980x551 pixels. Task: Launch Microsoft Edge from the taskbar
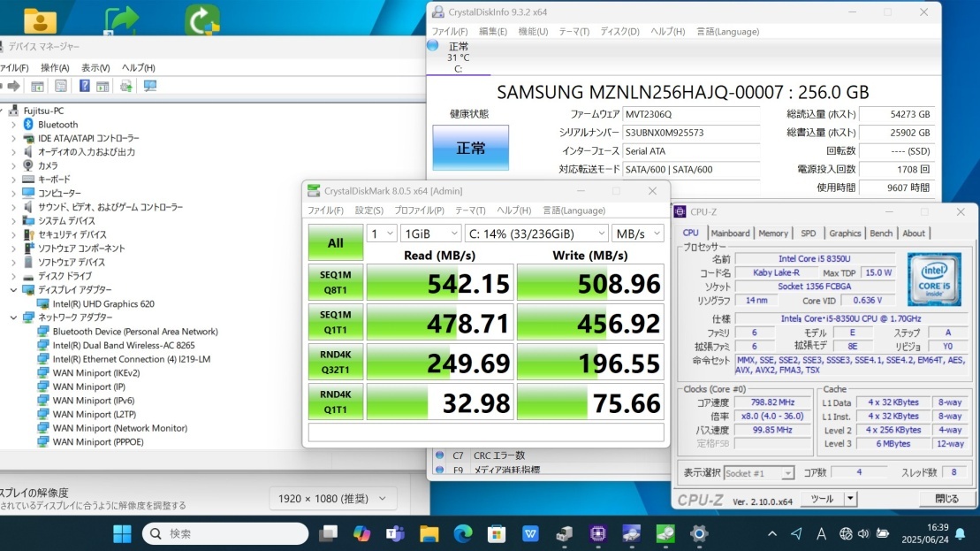click(463, 533)
